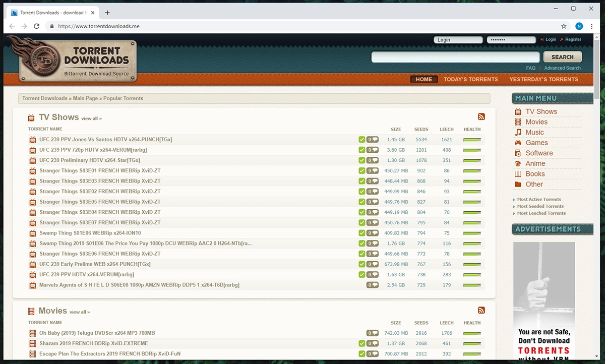Viewport: 605px width, 364px height.
Task: Bookmark this page with the star icon
Action: [x=564, y=26]
